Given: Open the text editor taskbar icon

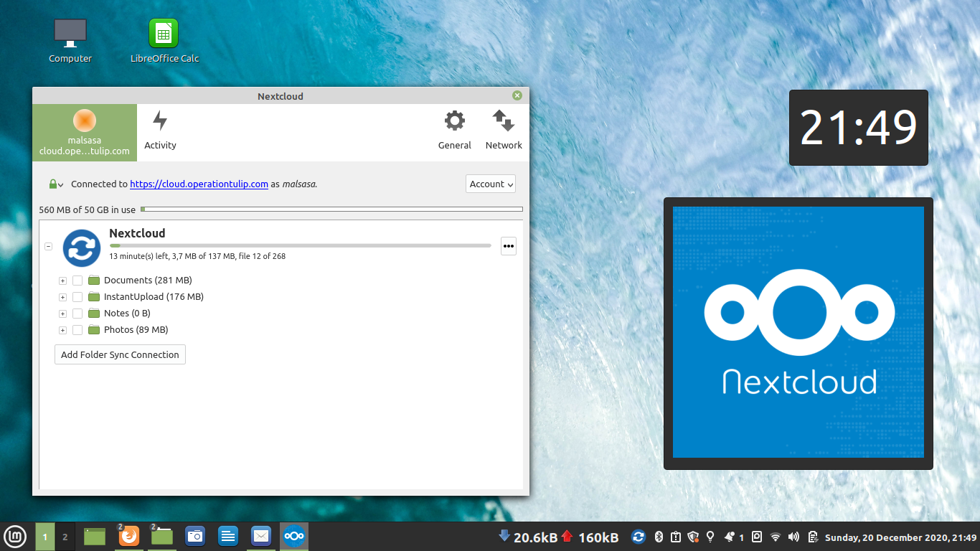Looking at the screenshot, I should point(228,536).
